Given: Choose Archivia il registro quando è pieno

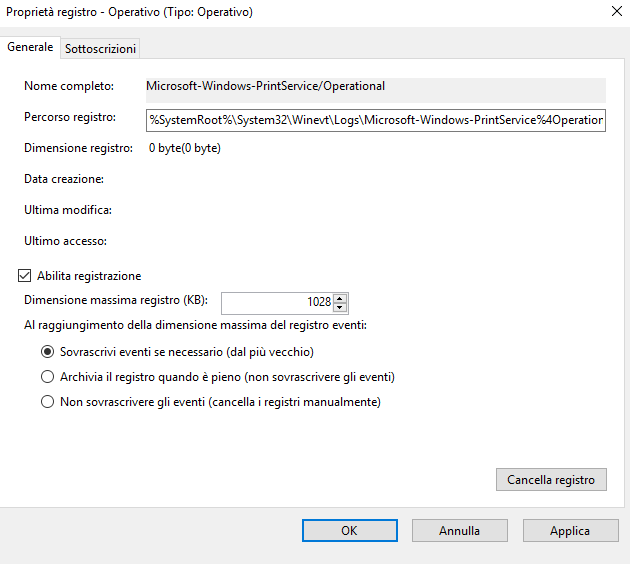Looking at the screenshot, I should (47, 377).
